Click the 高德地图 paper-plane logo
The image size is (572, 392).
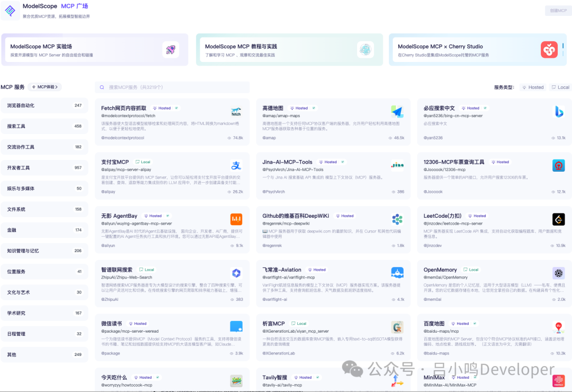[x=397, y=112]
